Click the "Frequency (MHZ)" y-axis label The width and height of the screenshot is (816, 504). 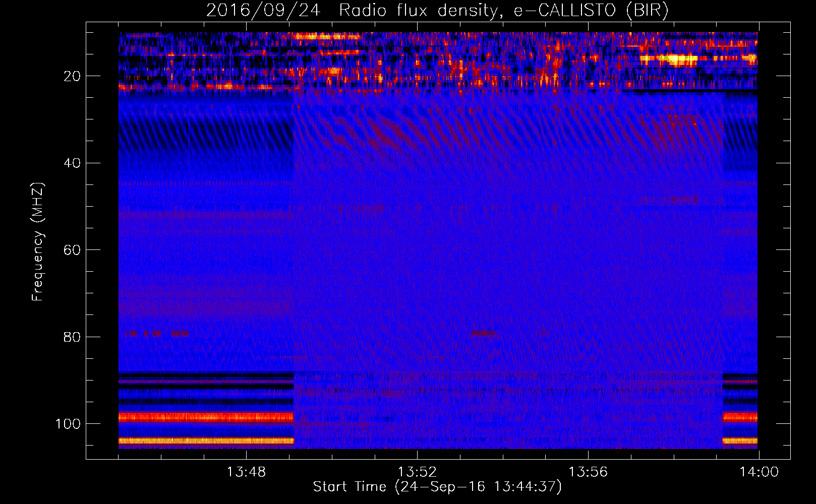pyautogui.click(x=38, y=241)
